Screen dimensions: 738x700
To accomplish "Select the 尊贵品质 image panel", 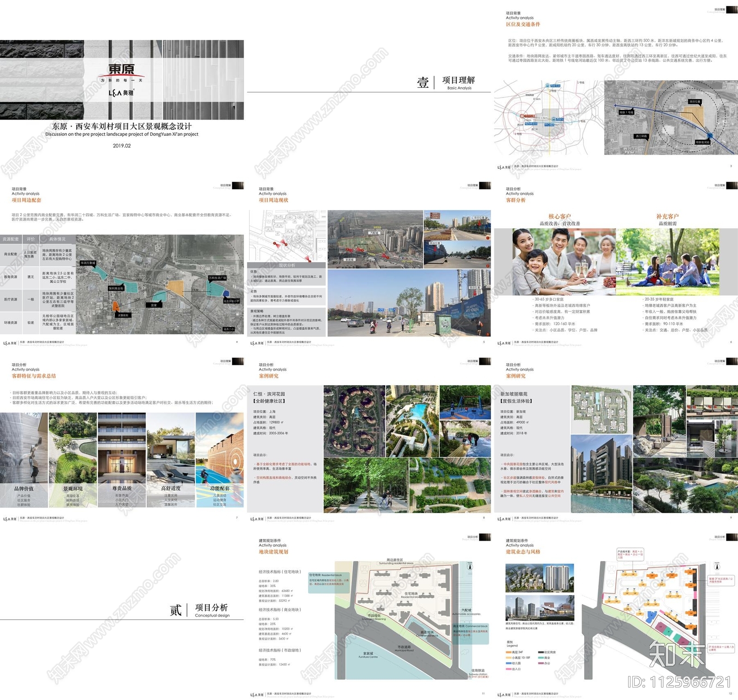I will click(122, 460).
